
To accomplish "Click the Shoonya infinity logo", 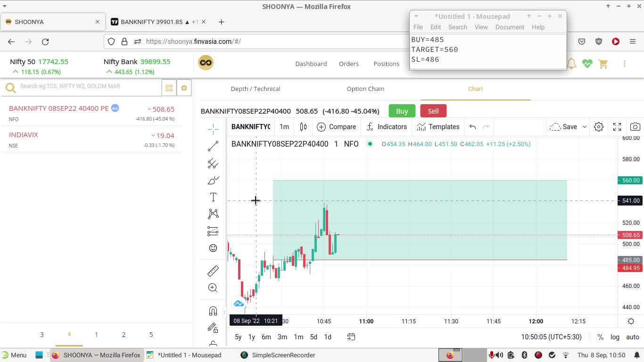I will pos(206,63).
